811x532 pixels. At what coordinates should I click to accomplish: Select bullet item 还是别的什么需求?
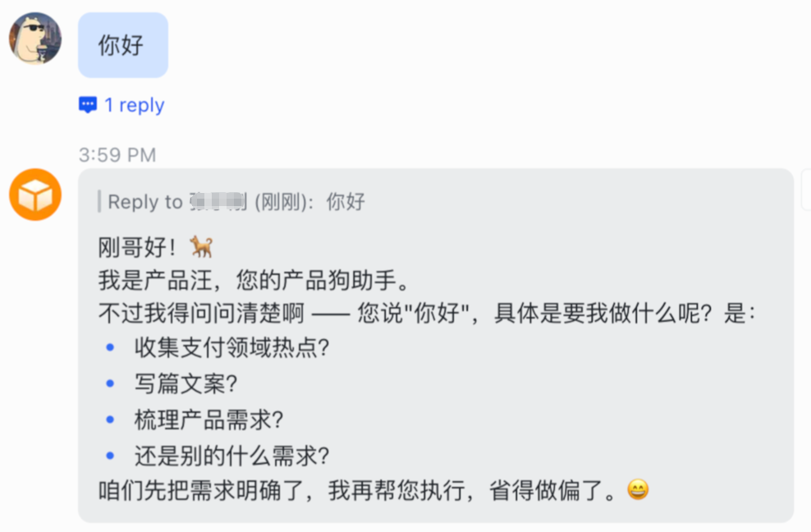tap(232, 456)
